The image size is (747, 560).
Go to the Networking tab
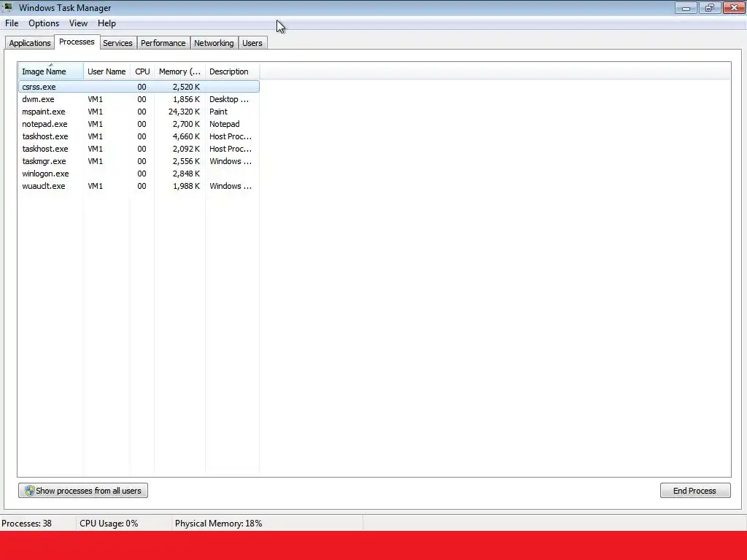tap(214, 43)
